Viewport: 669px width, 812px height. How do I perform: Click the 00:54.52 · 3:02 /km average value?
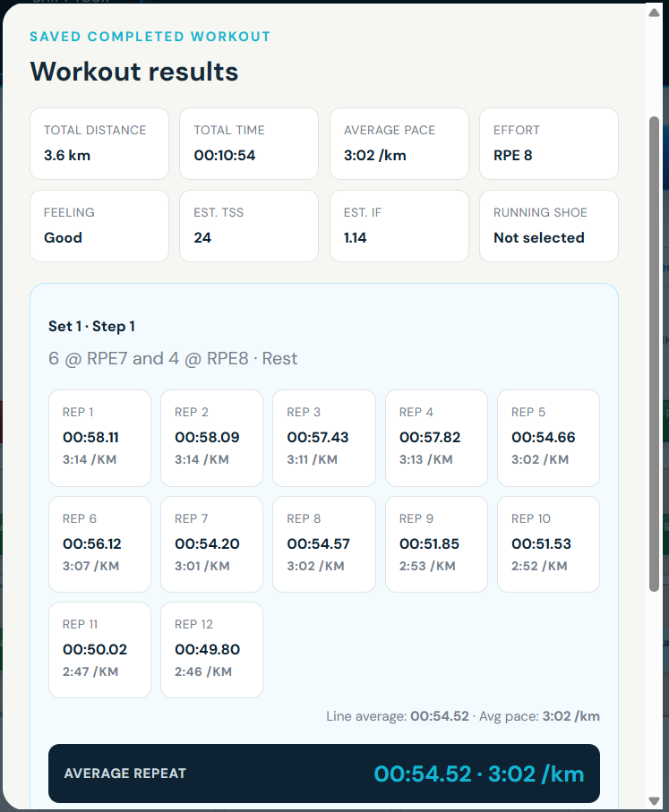tap(479, 774)
